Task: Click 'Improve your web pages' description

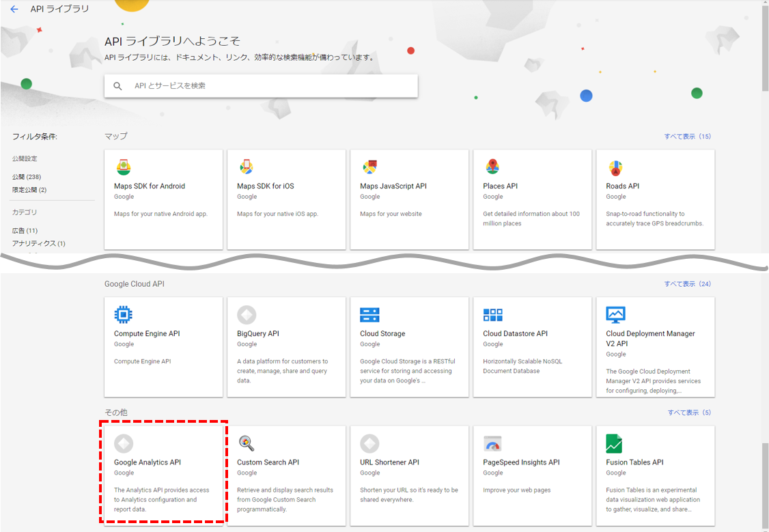Action: (517, 490)
